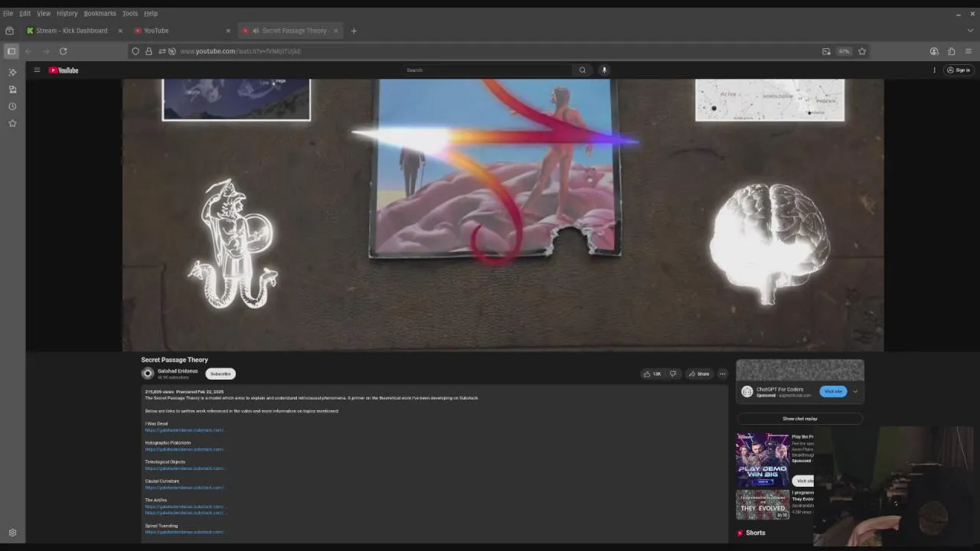Screen dimensions: 980x551
Task: Focus the YouTube search field
Action: (487, 70)
